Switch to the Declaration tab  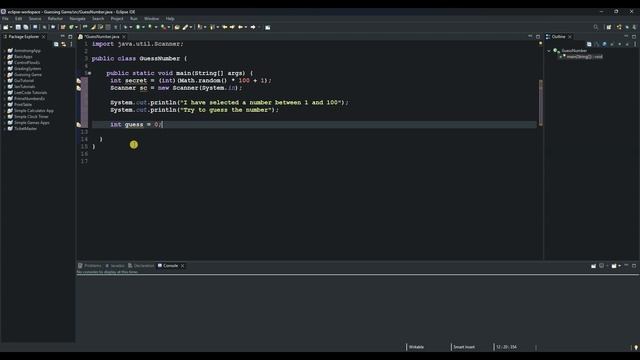tap(141, 266)
